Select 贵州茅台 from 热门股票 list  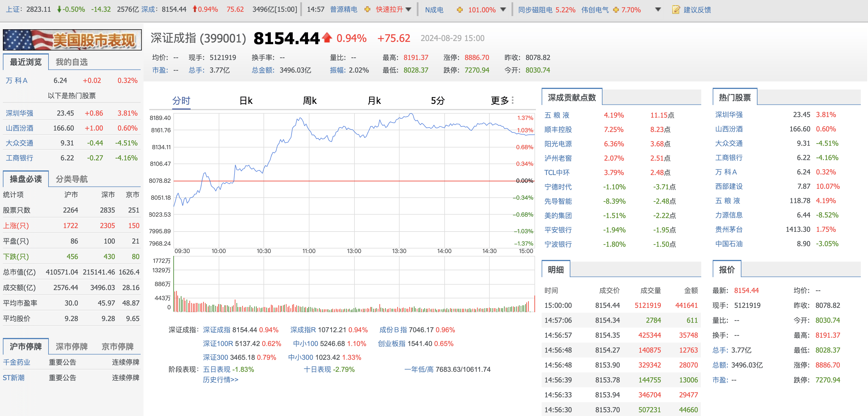(x=728, y=229)
